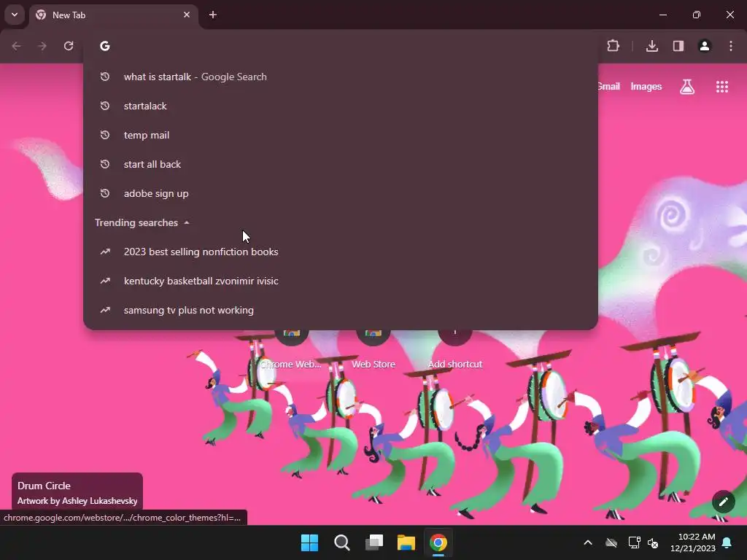Open Search Labs flask icon
747x560 pixels.
687,87
